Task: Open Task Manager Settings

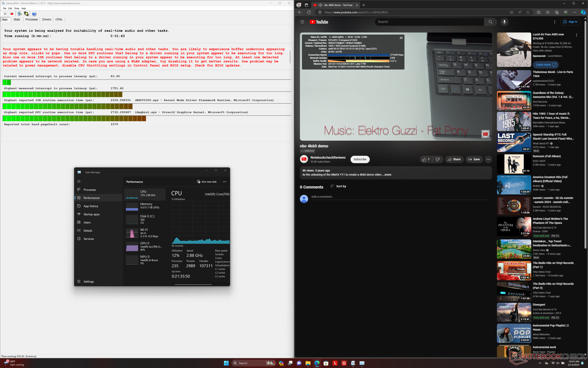Action: click(98, 282)
